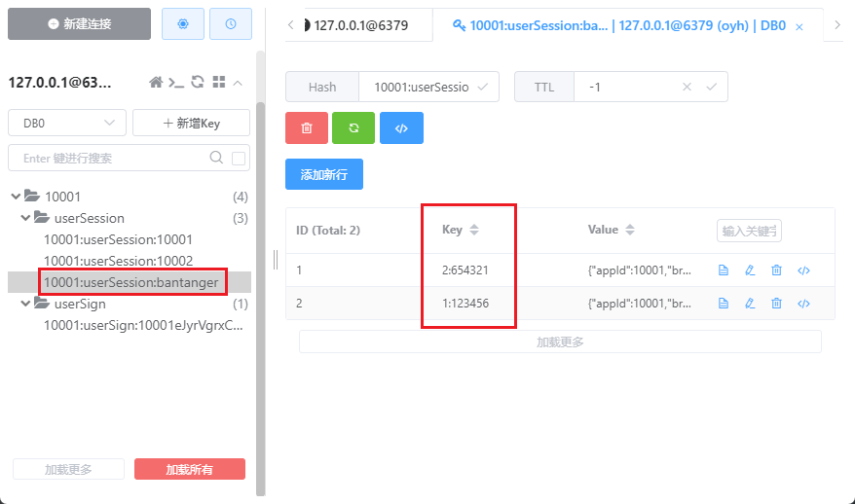The width and height of the screenshot is (855, 504).
Task: Click the sidebar resize handle
Action: pos(276,260)
